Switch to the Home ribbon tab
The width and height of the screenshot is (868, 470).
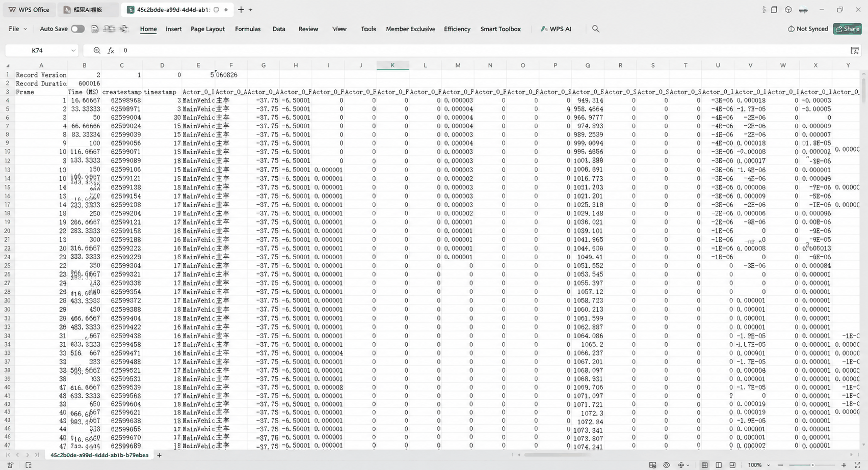click(148, 29)
